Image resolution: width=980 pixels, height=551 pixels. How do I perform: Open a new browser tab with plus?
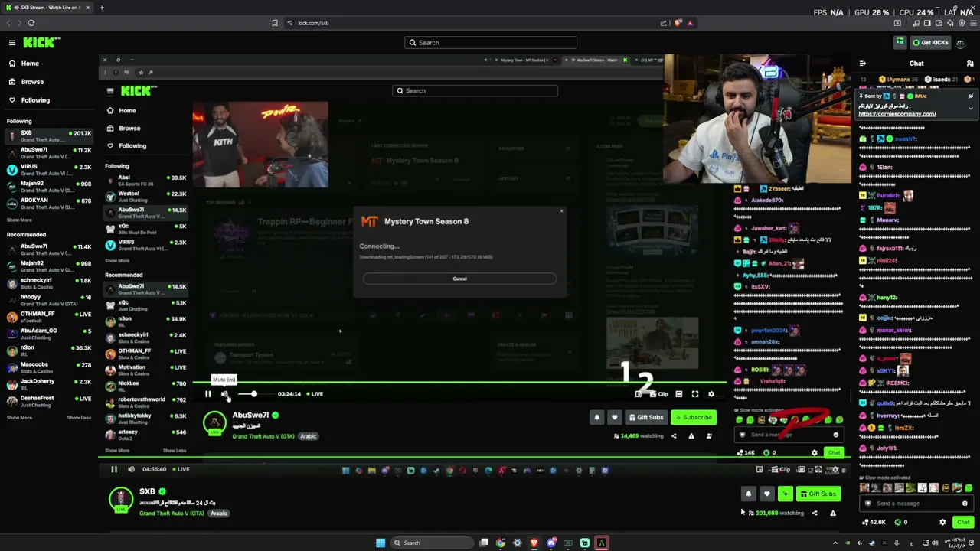point(102,8)
